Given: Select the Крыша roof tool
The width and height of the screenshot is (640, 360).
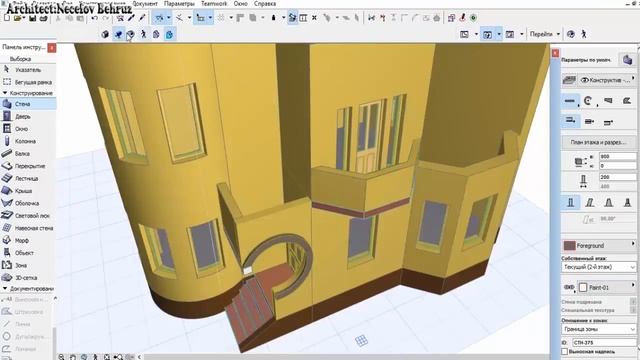Looking at the screenshot, I should (28, 191).
